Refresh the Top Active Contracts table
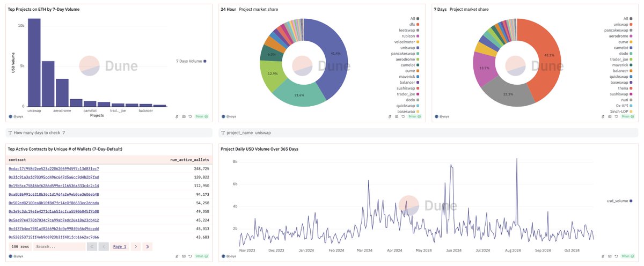This screenshot has height=266, width=644. pyautogui.click(x=191, y=256)
